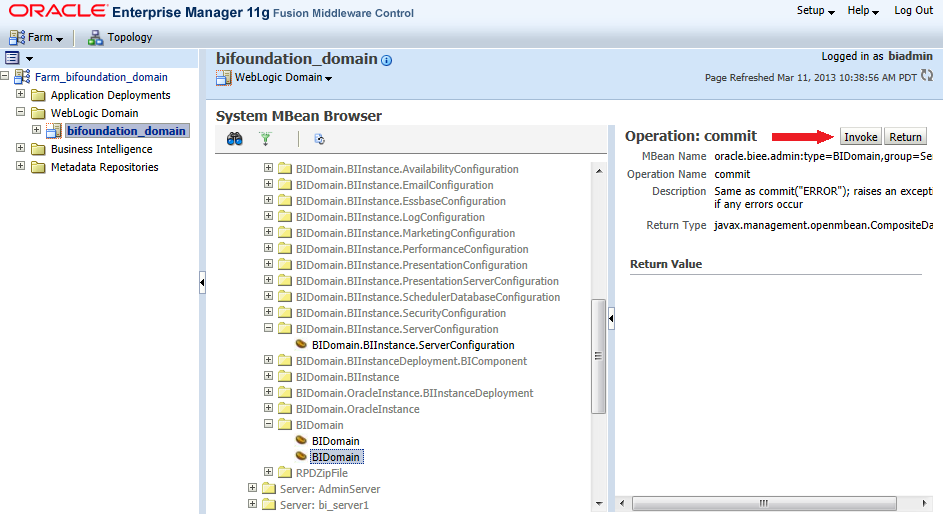Open the Setup menu
Viewport: 943px width, 514px height.
pyautogui.click(x=816, y=11)
